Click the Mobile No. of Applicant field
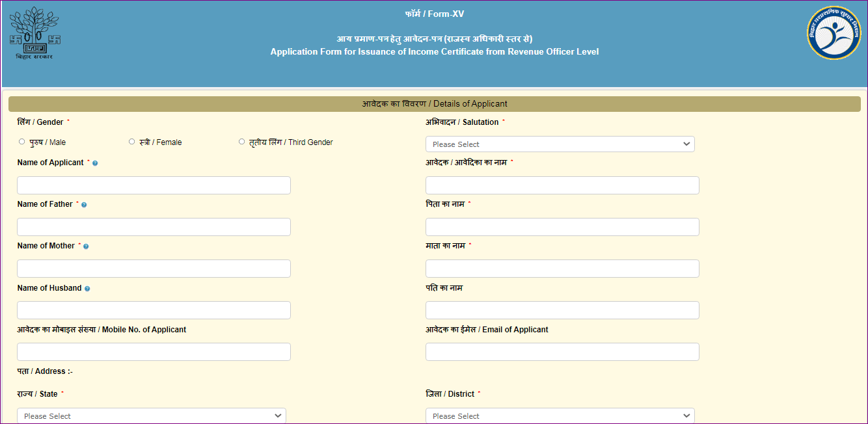This screenshot has height=424, width=868. coord(153,351)
